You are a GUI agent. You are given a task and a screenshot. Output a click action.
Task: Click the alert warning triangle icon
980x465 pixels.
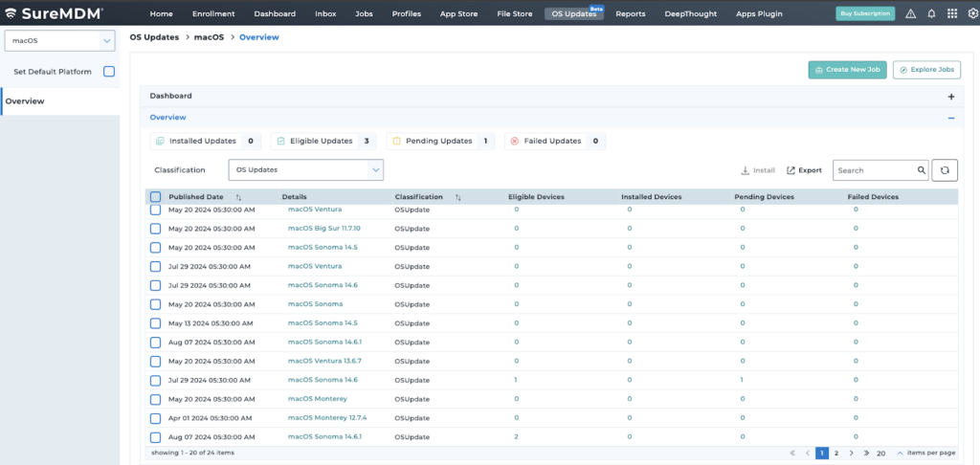[x=911, y=13]
